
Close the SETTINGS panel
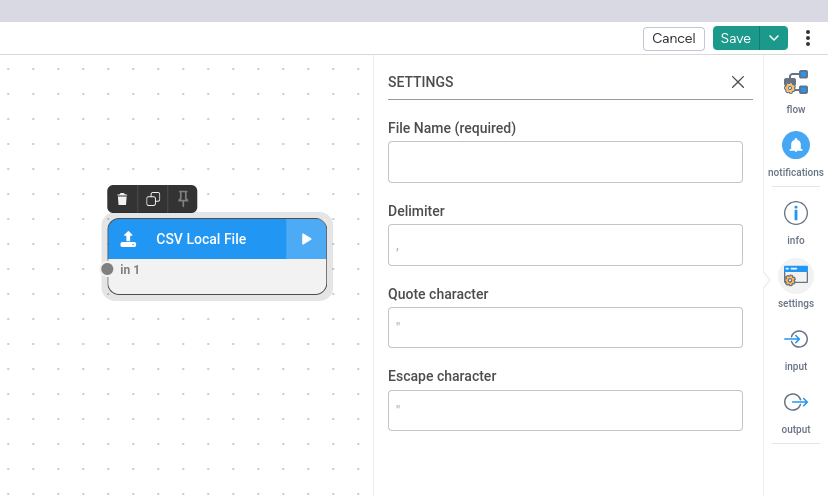tap(738, 82)
